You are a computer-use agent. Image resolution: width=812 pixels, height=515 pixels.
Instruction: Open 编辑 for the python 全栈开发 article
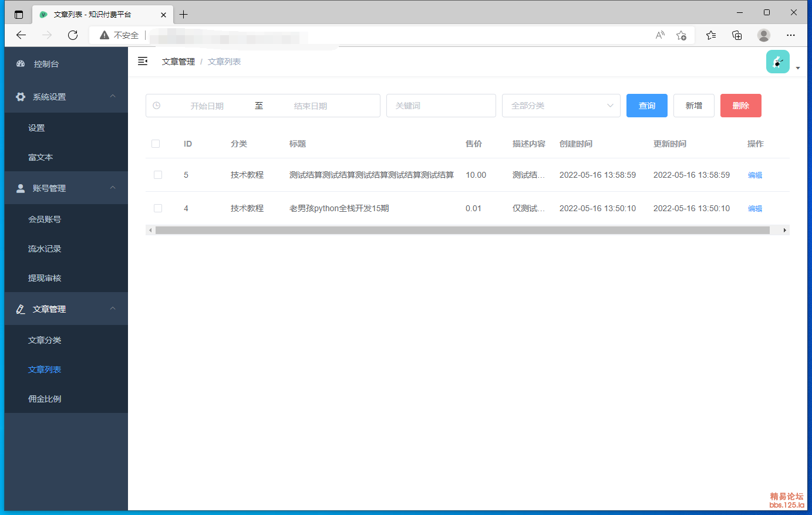click(755, 208)
